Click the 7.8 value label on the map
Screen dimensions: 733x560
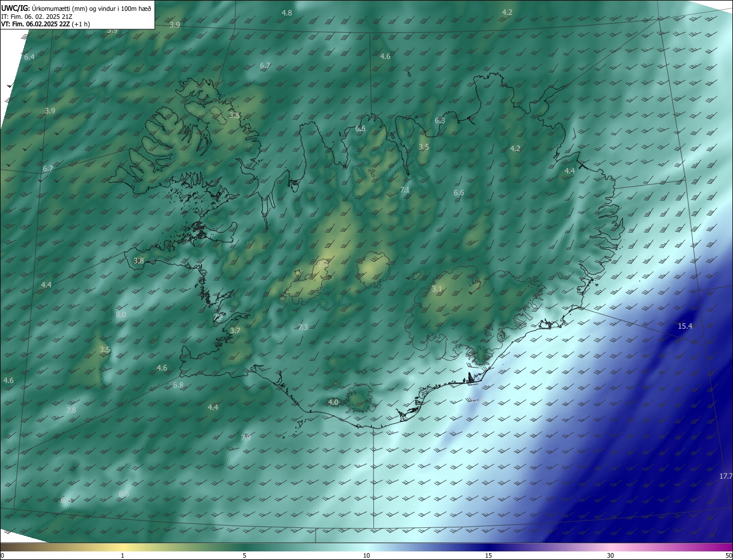click(71, 410)
